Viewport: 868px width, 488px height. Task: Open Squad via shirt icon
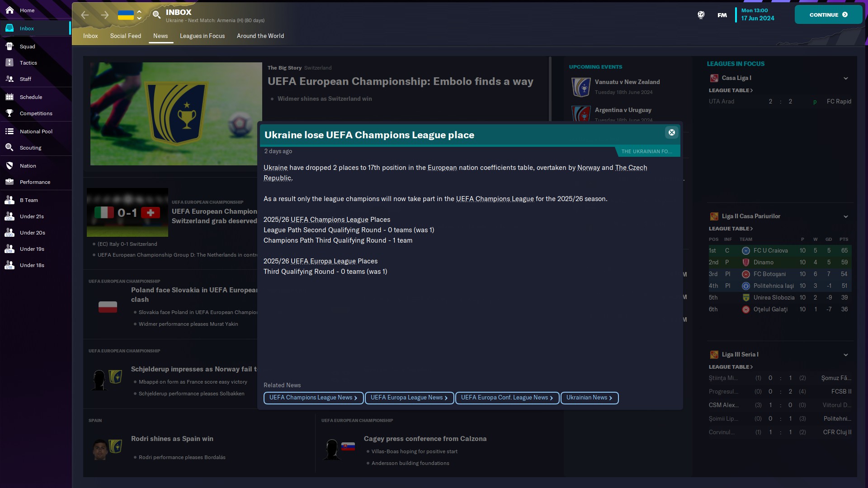[9, 46]
